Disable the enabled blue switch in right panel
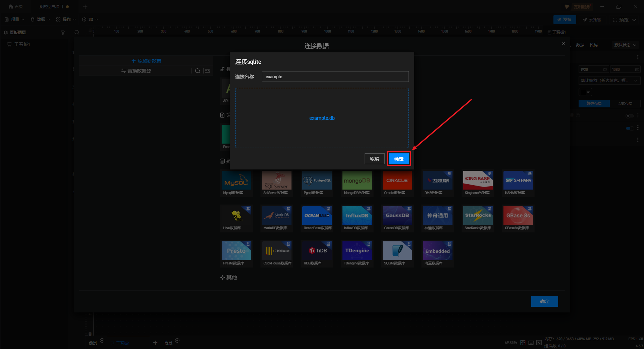Viewport: 644px width, 349px height. 630,128
